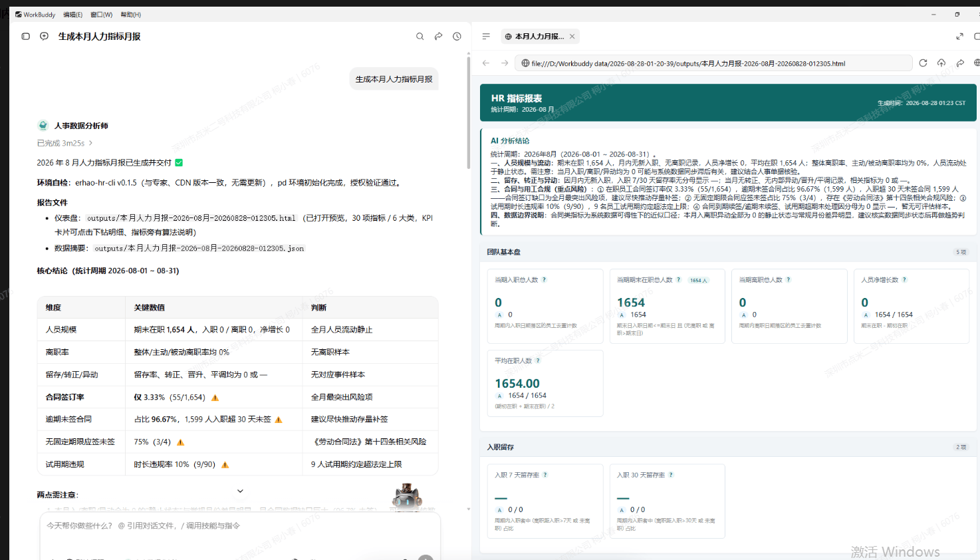This screenshot has width=980, height=560.
Task: Click the AI 分析结论 heading in report
Action: pos(510,141)
